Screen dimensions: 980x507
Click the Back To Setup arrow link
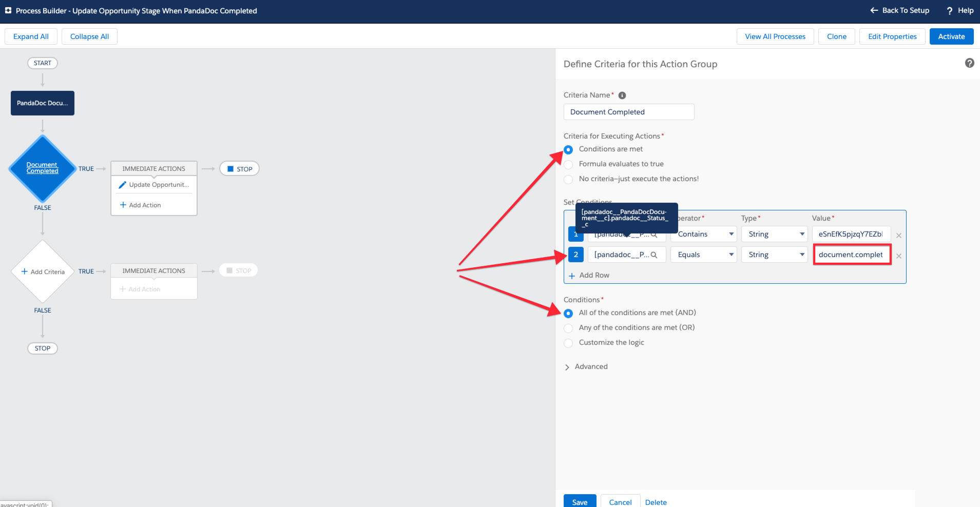[899, 10]
